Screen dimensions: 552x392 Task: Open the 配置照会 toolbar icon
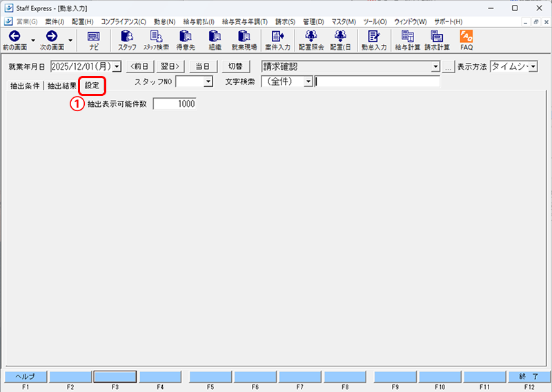pyautogui.click(x=311, y=40)
